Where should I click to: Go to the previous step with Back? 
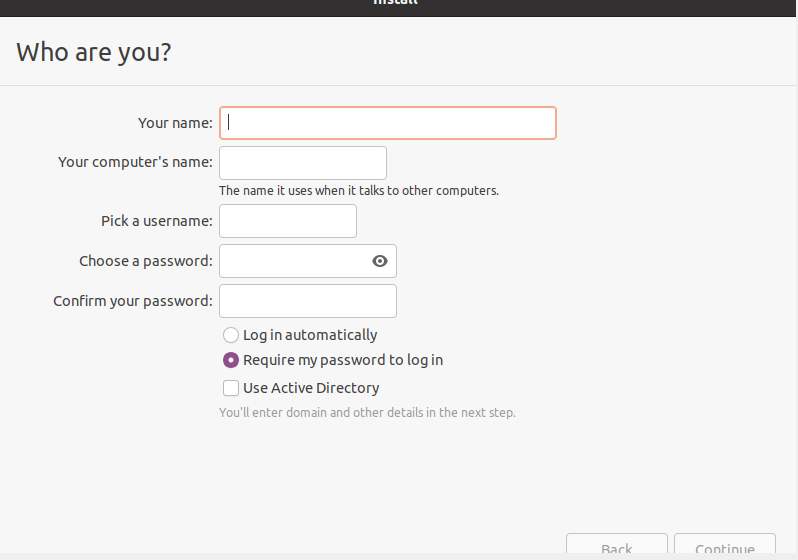point(616,545)
